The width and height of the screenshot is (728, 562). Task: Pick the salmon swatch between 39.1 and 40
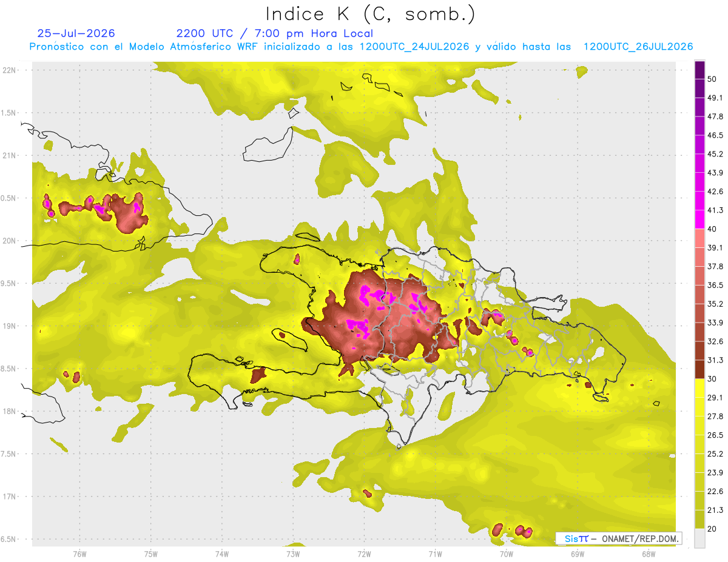tap(699, 238)
